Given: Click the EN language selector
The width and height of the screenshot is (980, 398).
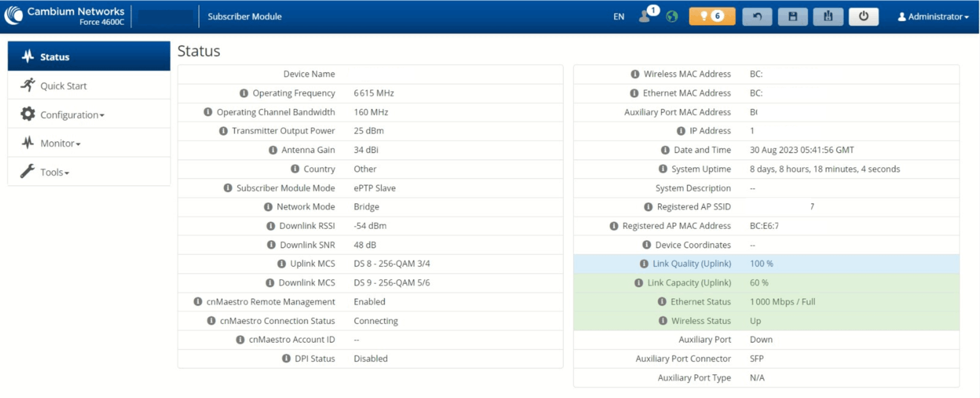Looking at the screenshot, I should pos(619,17).
